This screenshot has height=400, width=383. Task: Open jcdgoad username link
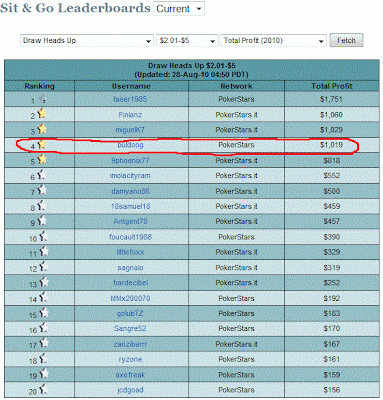click(x=130, y=390)
